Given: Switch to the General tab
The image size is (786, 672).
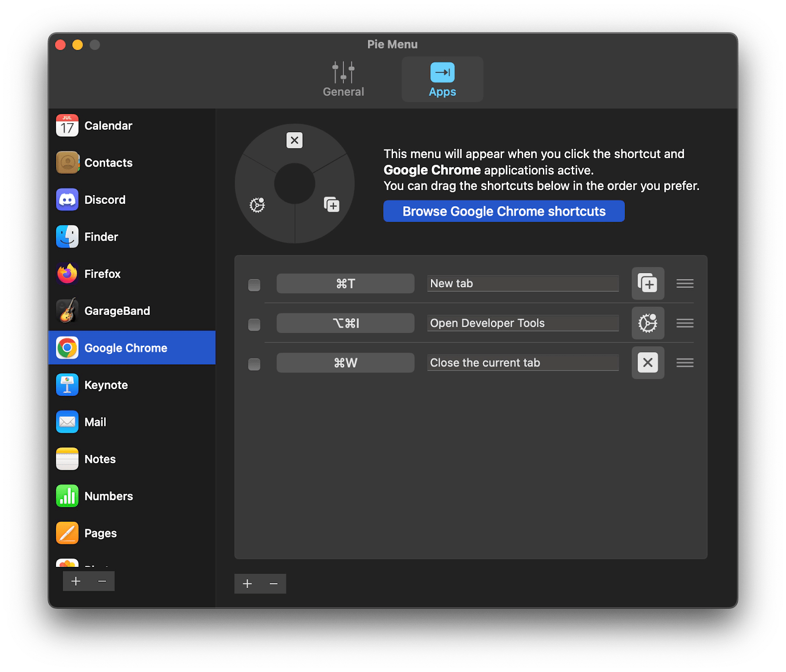Looking at the screenshot, I should [343, 79].
